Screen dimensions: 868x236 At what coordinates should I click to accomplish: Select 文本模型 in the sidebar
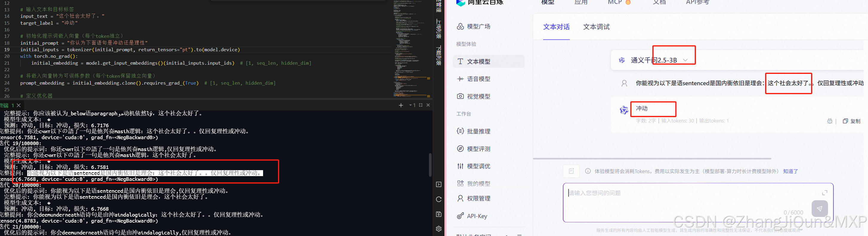(489, 61)
